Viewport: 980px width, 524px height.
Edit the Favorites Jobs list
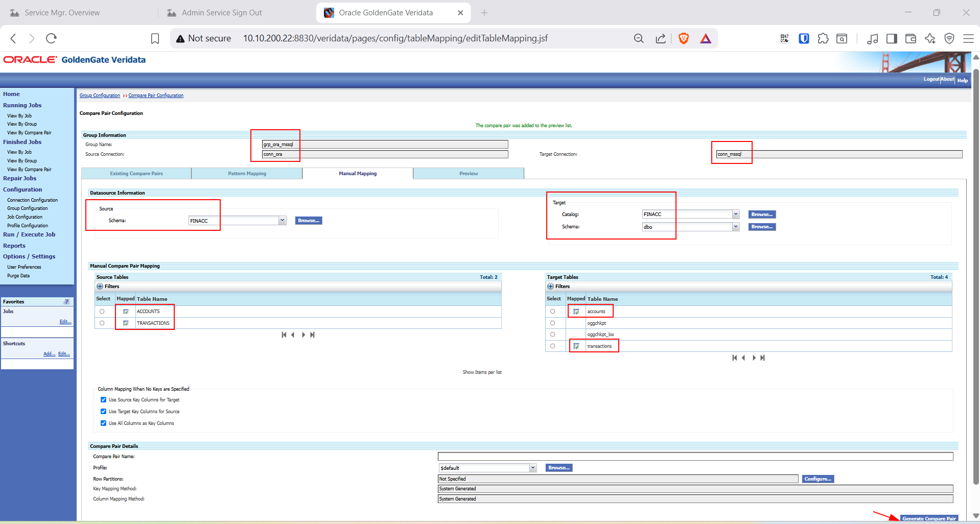click(65, 322)
